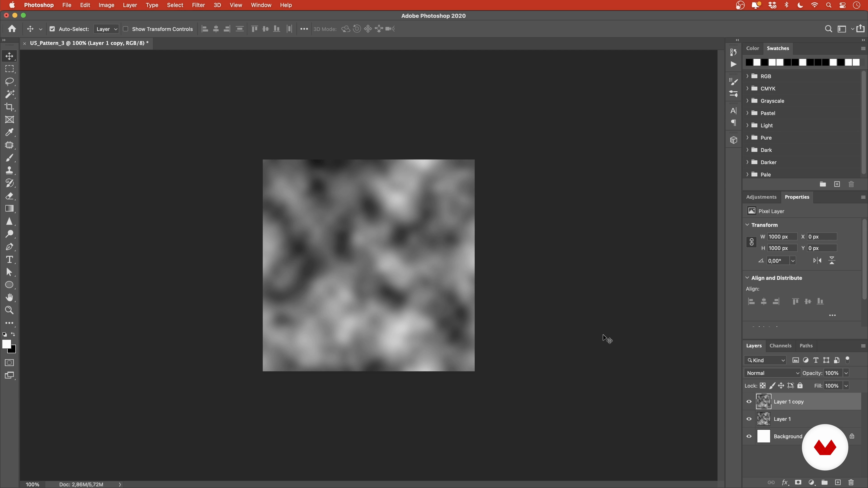Toggle Quick Mask mode
The image size is (868, 488).
tap(9, 363)
